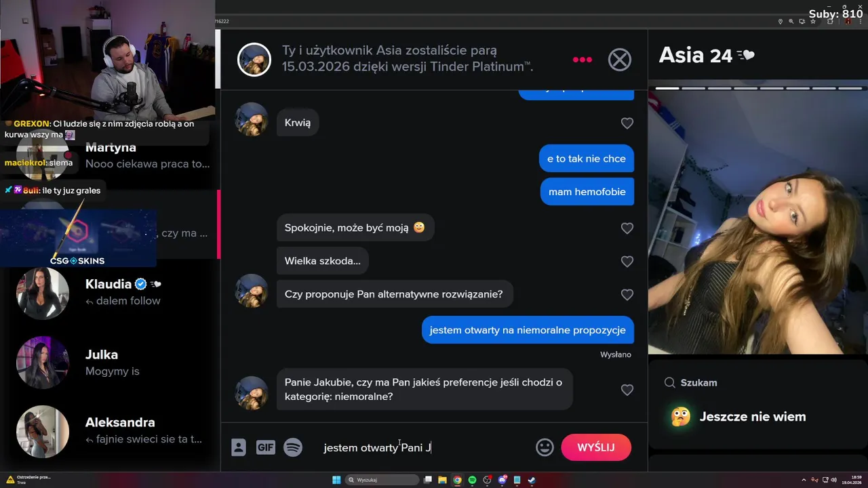Like the "Czy proponuje Pan alternatywne rozwiązanie?" message

627,295
